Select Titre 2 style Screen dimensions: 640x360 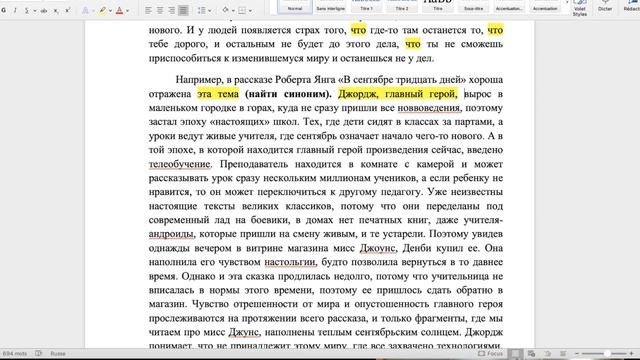[402, 7]
